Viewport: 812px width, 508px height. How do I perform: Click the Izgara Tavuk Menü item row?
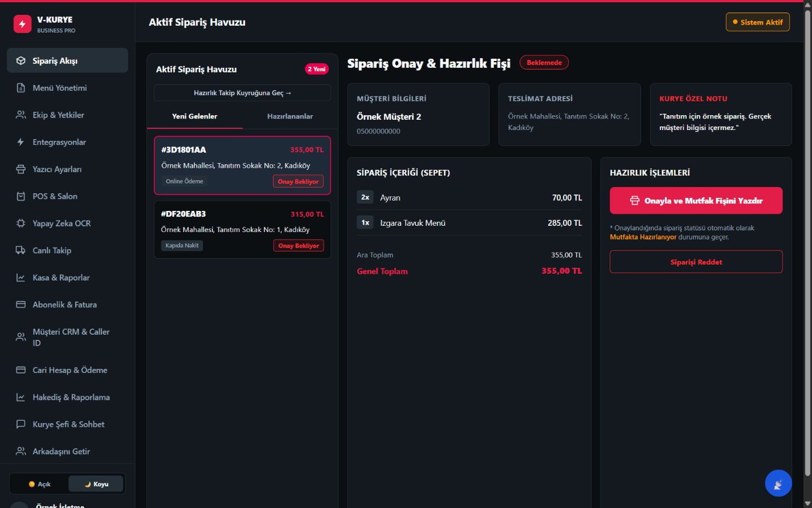[x=470, y=223]
